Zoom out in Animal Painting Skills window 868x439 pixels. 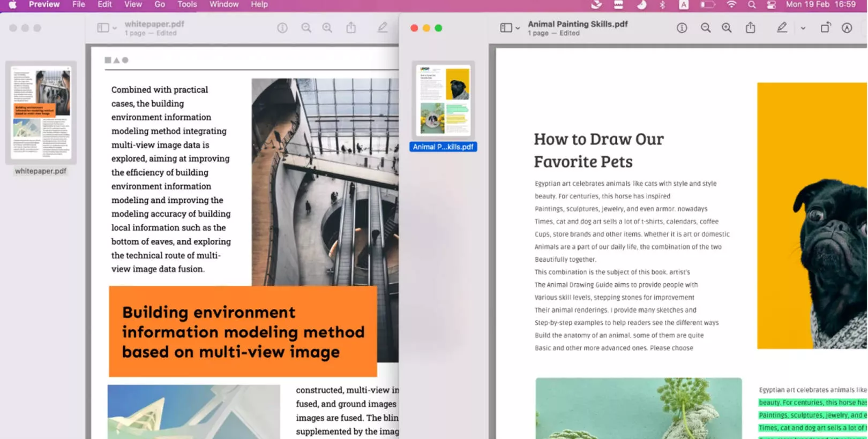(706, 28)
